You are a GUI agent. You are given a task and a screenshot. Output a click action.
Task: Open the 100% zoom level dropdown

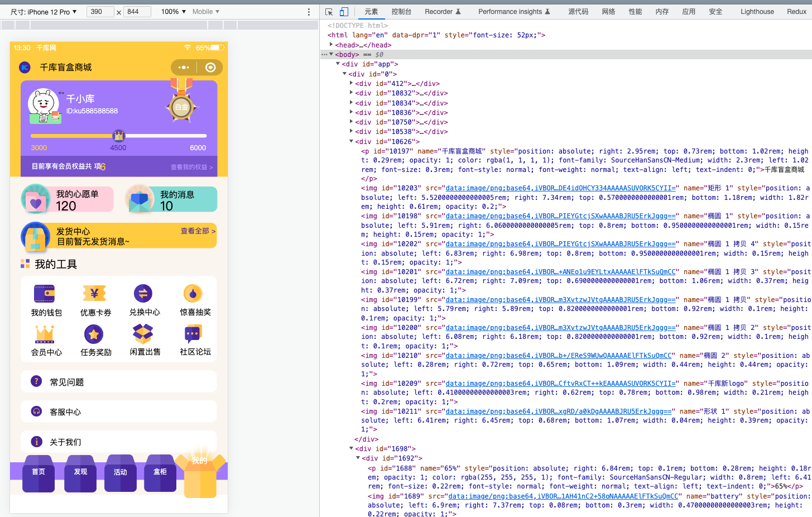click(x=173, y=12)
